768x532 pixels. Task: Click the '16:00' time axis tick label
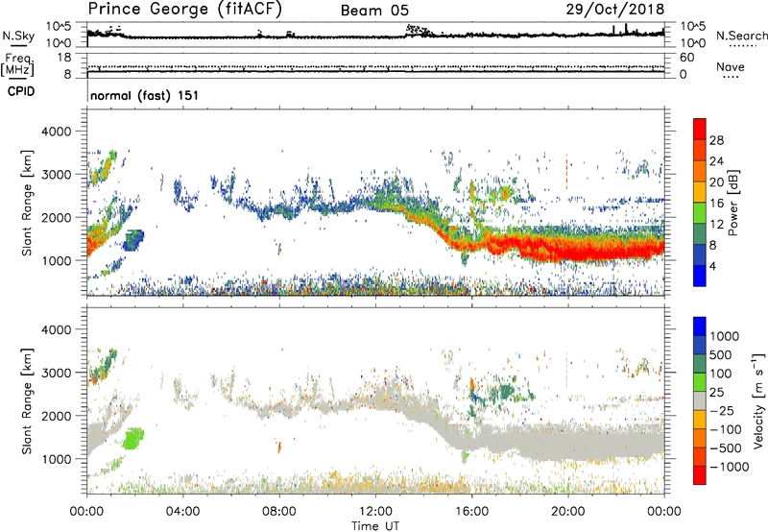471,512
